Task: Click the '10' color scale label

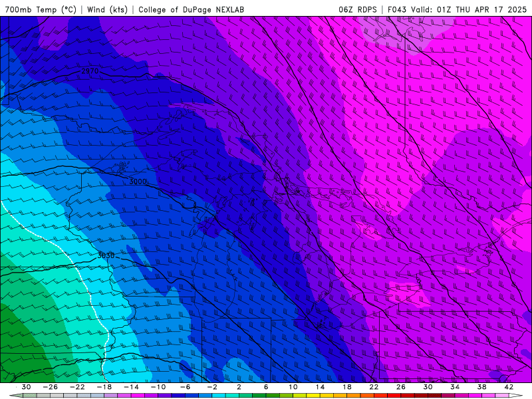Action: [x=293, y=387]
